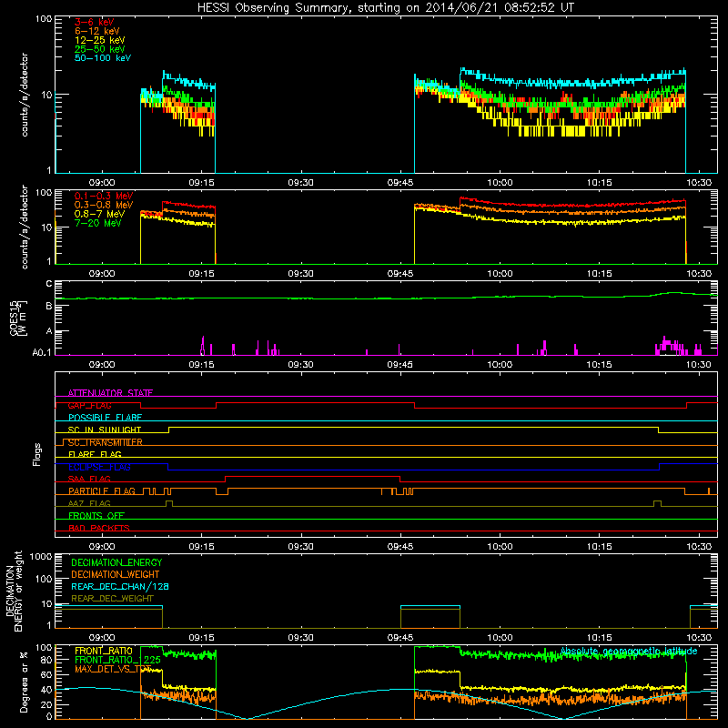The width and height of the screenshot is (728, 728).
Task: Pick the PARTICLE_FLAG label
Action: (x=102, y=491)
